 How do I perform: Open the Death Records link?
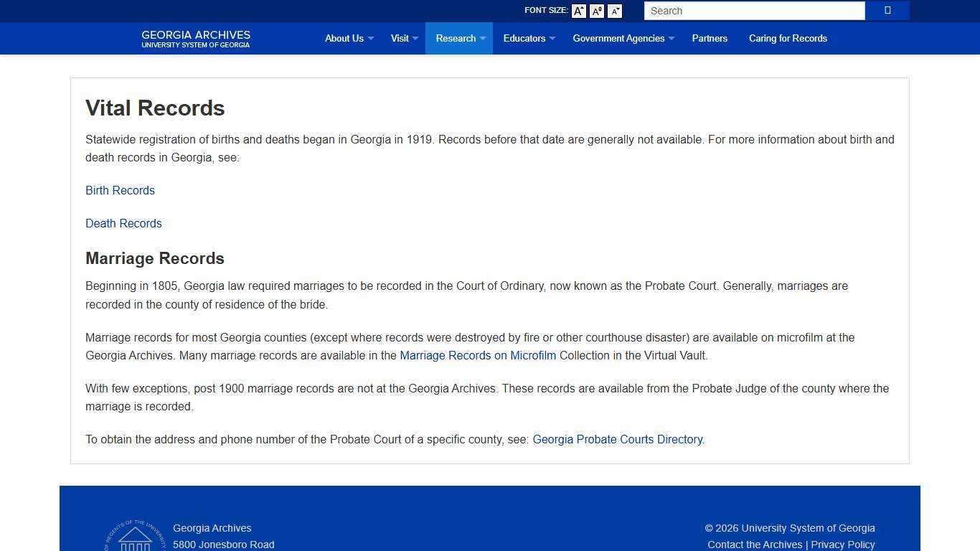[123, 223]
